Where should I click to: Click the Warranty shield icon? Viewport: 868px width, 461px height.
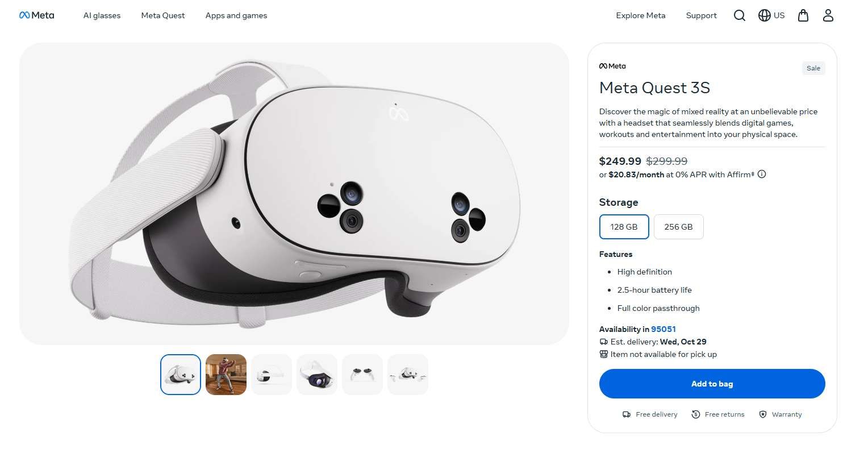[x=763, y=414]
